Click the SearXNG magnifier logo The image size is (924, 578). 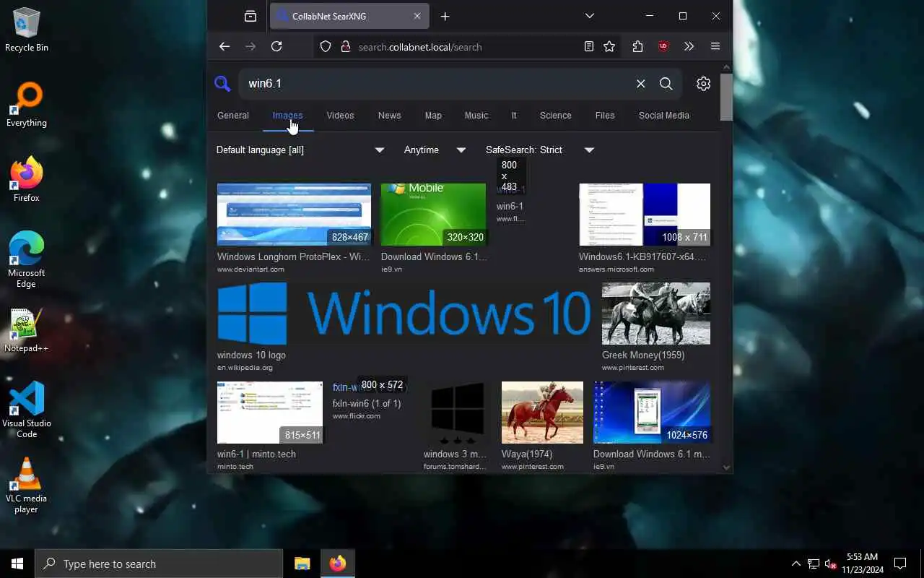coord(222,84)
